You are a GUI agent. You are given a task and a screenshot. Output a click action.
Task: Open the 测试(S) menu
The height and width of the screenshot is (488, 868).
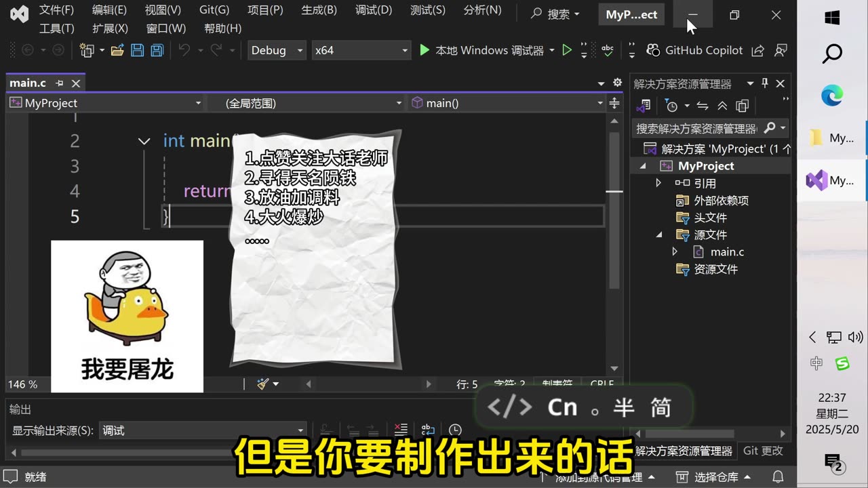click(428, 10)
